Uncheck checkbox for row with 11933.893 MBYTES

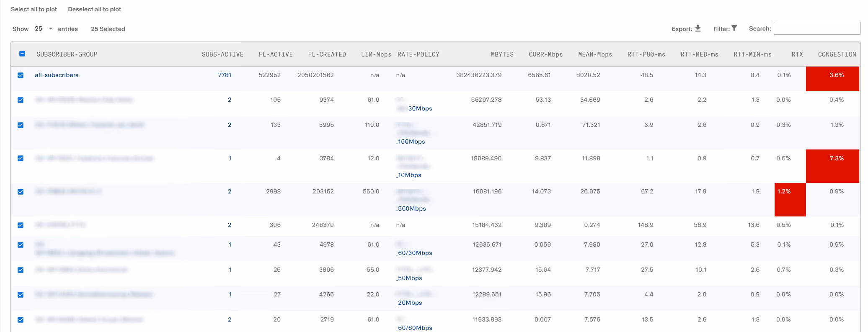pyautogui.click(x=21, y=320)
